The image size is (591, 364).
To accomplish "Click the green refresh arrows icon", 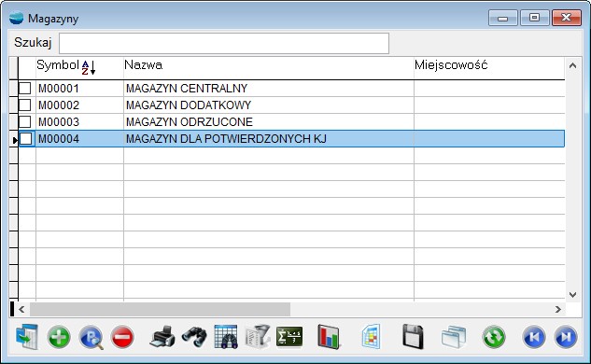I will (494, 337).
